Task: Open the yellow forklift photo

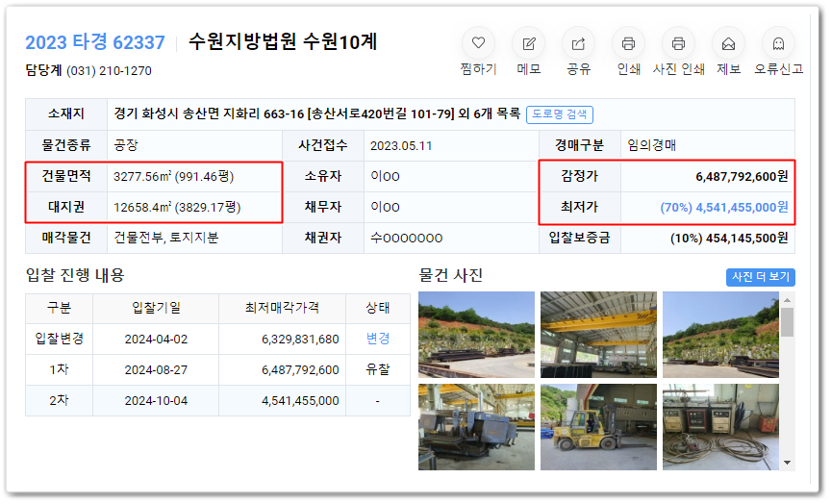Action: pyautogui.click(x=598, y=427)
